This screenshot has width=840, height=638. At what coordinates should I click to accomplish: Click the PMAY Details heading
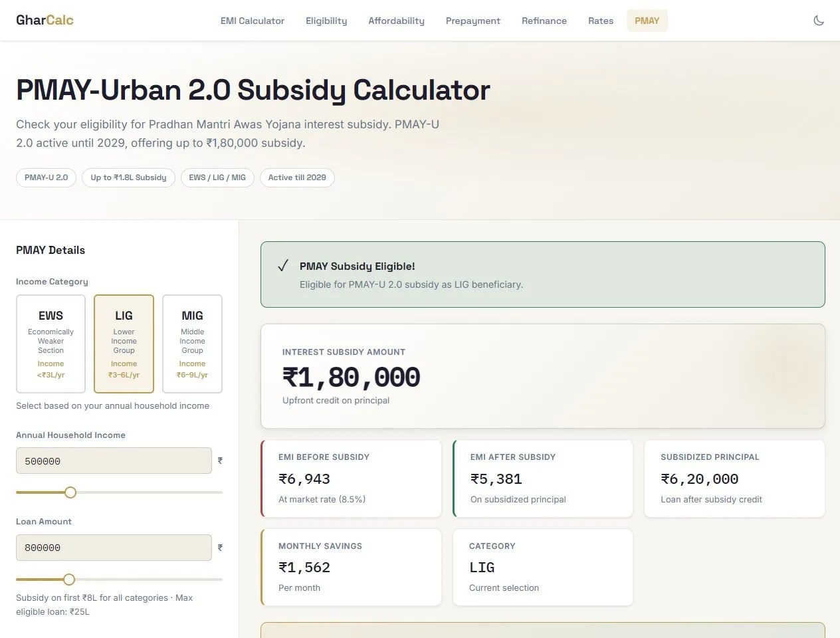(51, 250)
